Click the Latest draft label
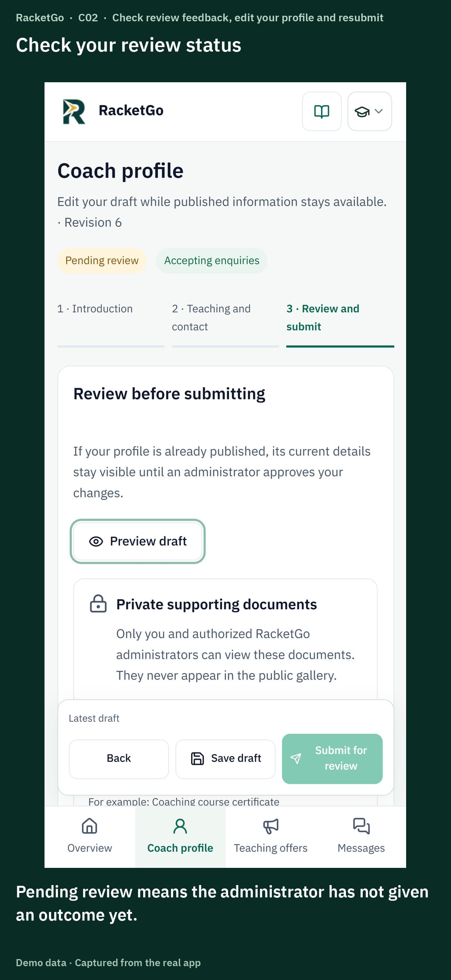 (94, 718)
